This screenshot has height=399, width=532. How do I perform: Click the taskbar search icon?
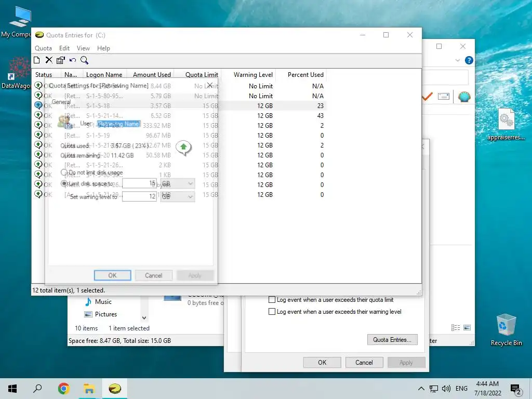click(x=37, y=389)
